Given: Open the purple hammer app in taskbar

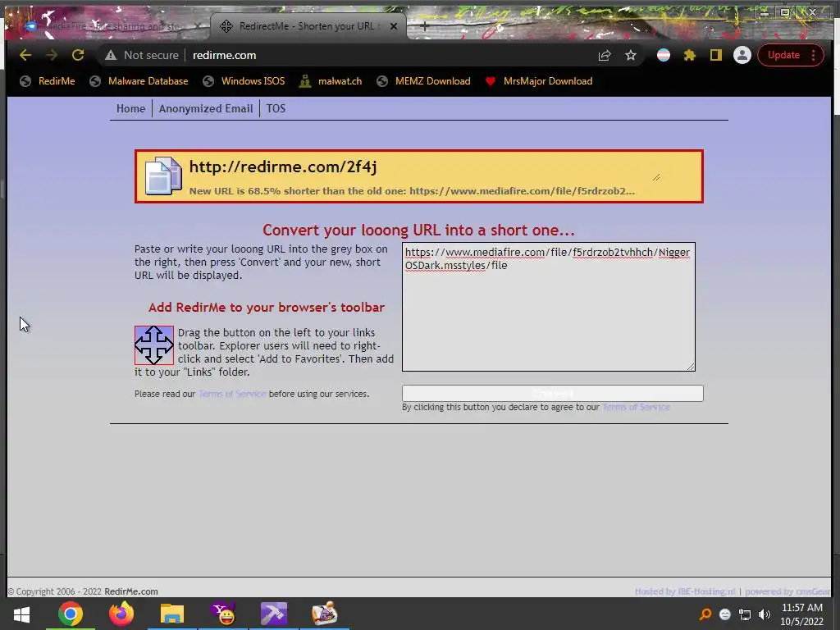Looking at the screenshot, I should coord(274,614).
